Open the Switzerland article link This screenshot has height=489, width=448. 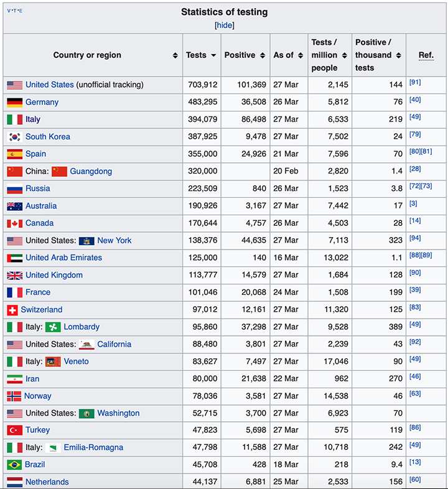pos(42,310)
